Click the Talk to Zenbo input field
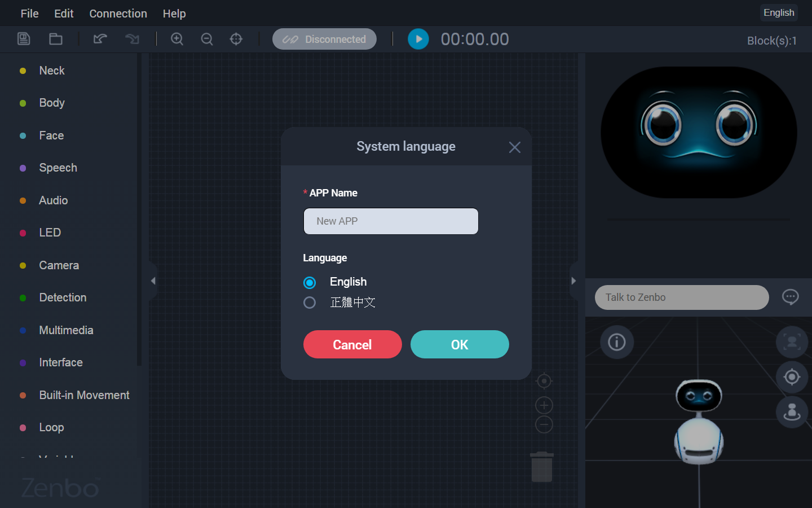Screen dimensions: 812x508 tap(682, 297)
